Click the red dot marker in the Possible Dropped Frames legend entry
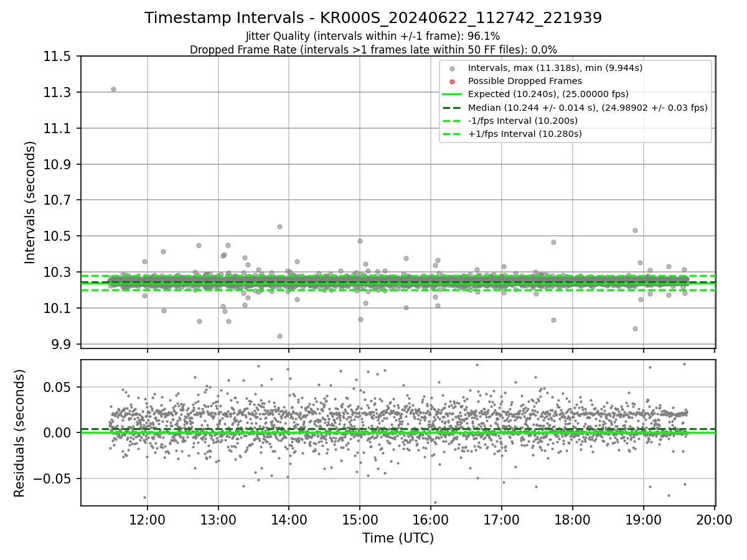The height and width of the screenshot is (560, 747). tap(452, 82)
